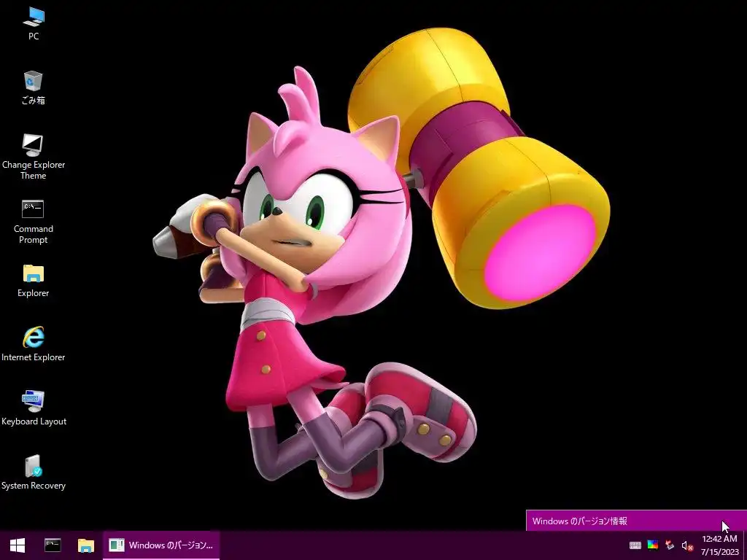This screenshot has height=560, width=747.
Task: Click the on-screen keyboard tray icon
Action: click(635, 545)
